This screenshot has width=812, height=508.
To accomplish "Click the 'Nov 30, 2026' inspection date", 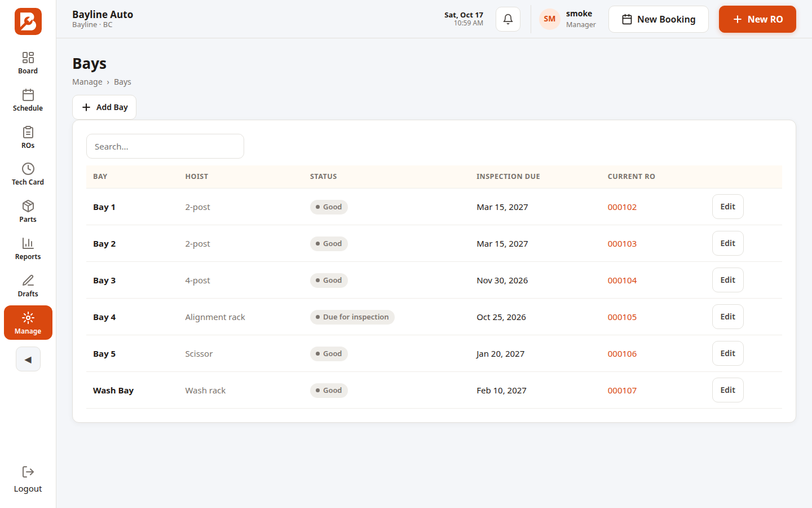I will click(x=502, y=281).
